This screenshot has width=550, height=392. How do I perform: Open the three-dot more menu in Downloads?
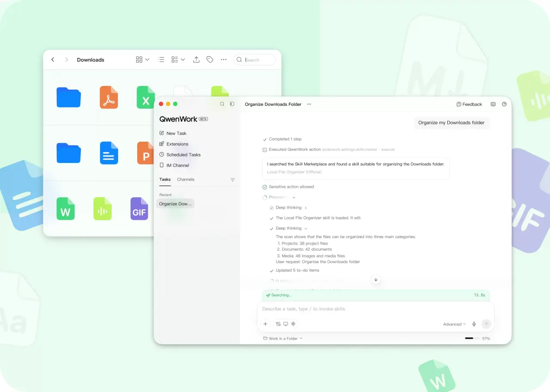[223, 60]
